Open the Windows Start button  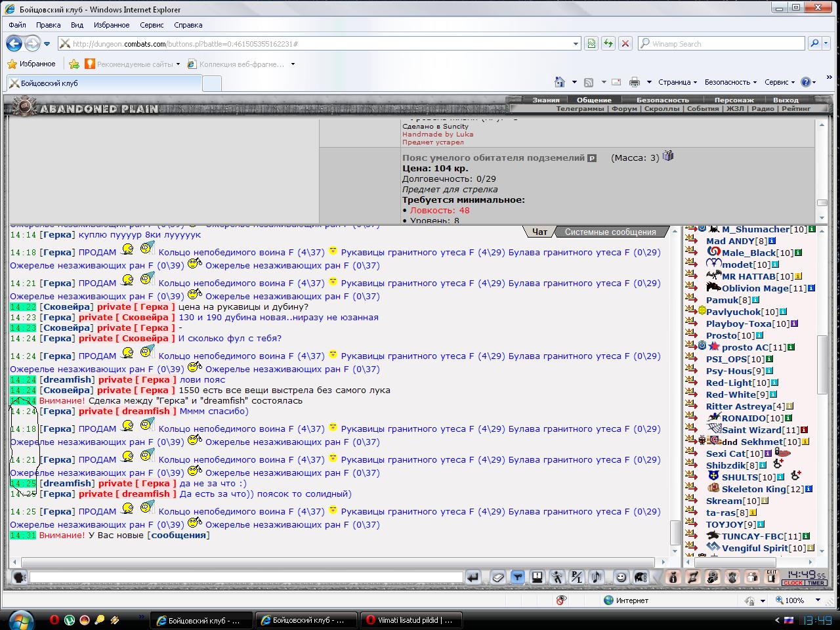point(21,620)
